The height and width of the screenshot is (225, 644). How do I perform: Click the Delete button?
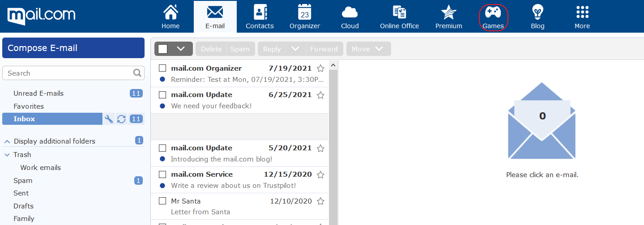tap(211, 49)
